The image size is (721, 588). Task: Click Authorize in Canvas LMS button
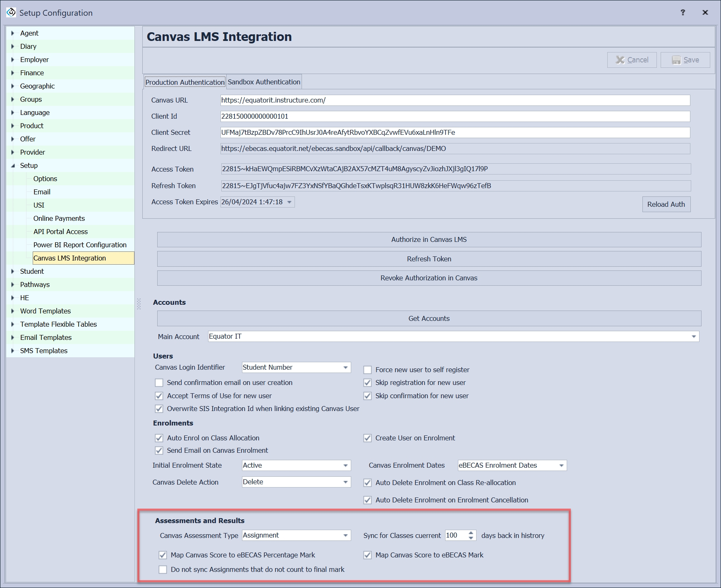tap(429, 239)
